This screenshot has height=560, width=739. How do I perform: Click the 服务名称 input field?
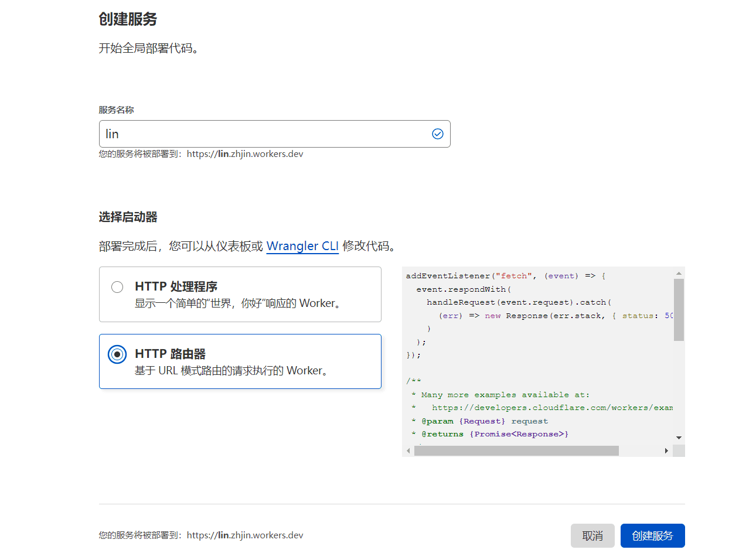click(x=274, y=134)
